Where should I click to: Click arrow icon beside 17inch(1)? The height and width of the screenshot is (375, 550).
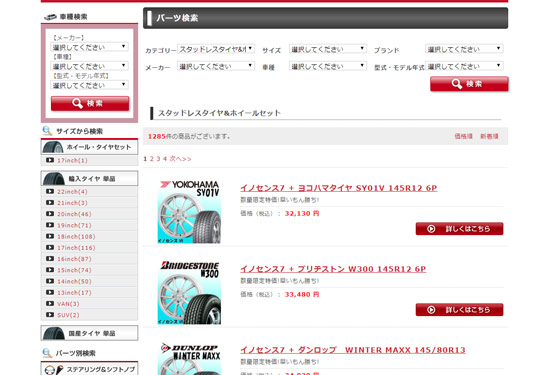(50, 160)
